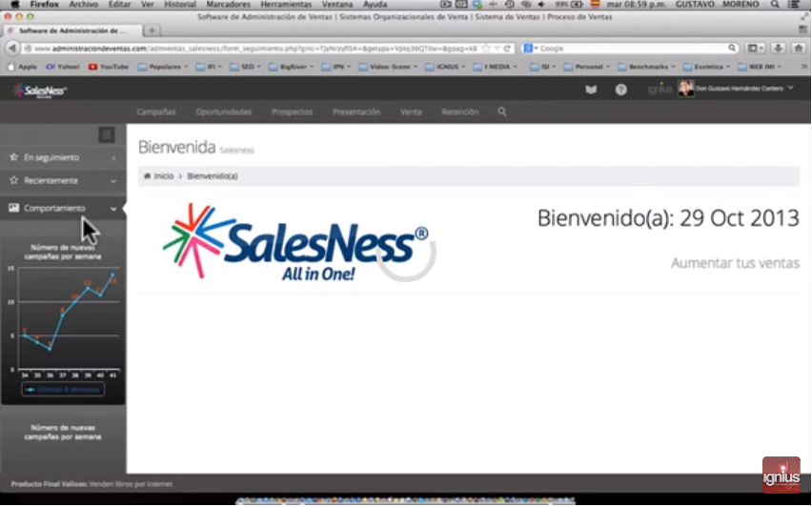Click the Inicio breadcrumb link
Screen dimensions: 812x507
163,176
